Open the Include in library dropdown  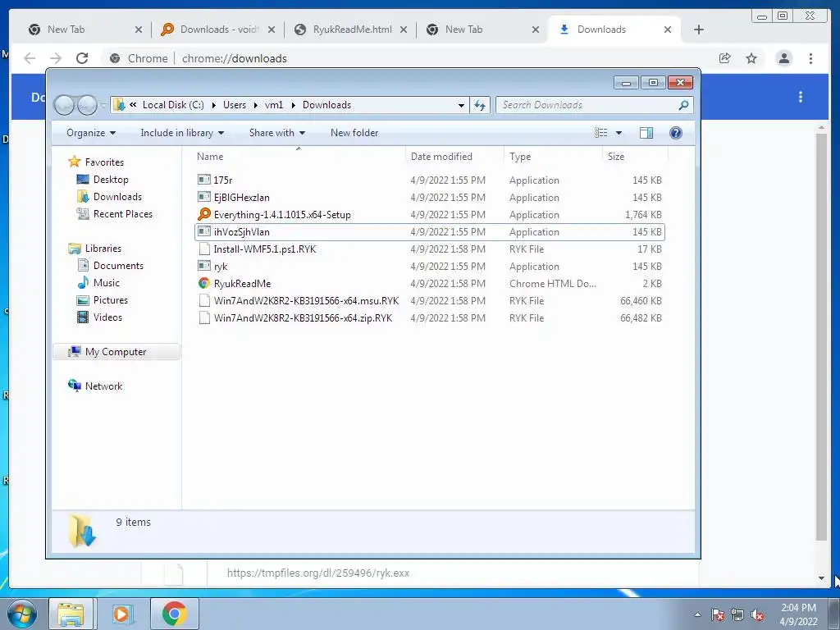(x=182, y=133)
